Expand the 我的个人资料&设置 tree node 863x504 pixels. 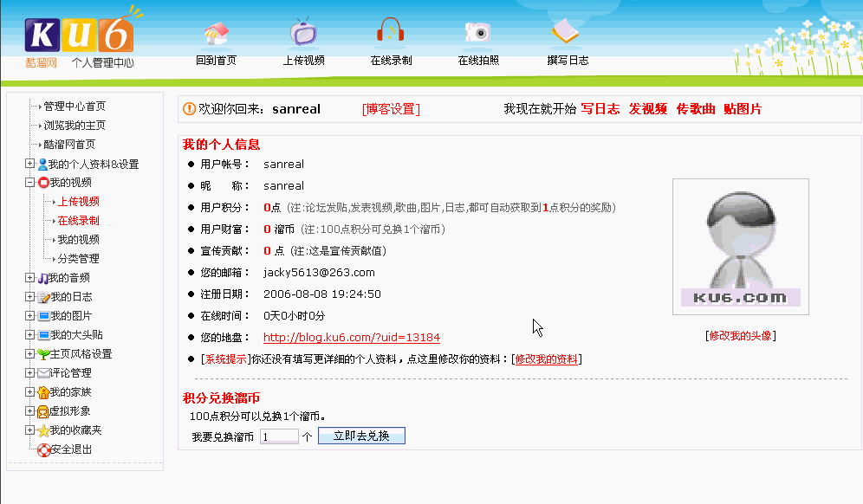[29, 164]
